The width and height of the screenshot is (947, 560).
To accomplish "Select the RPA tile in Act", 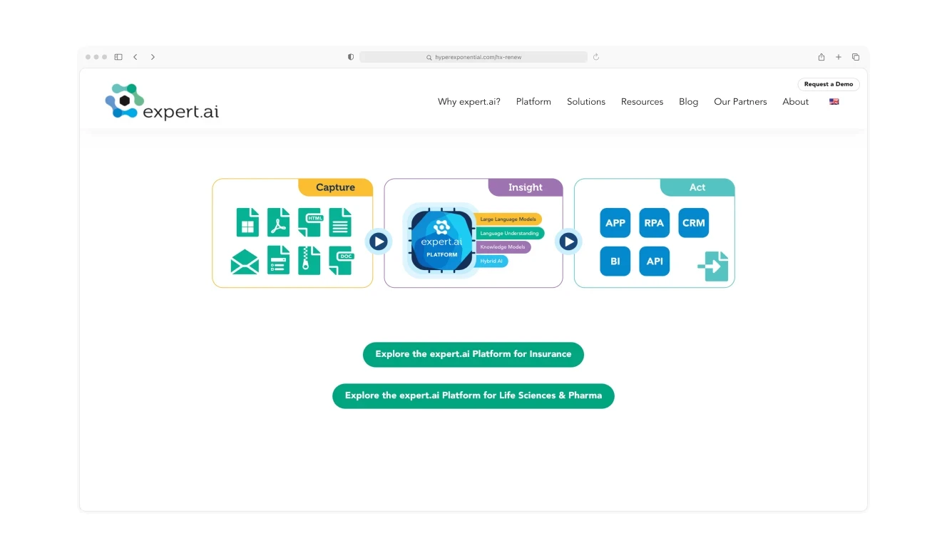I will coord(654,223).
